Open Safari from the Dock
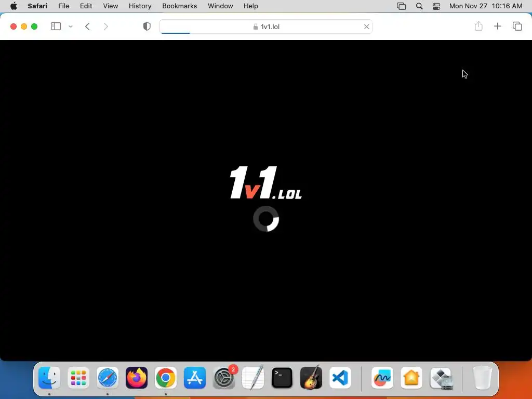Screen dimensions: 532x399 click(x=108, y=378)
